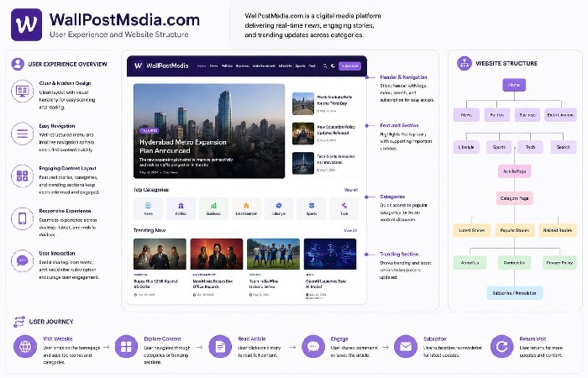Image resolution: width=588 pixels, height=378 pixels.
Task: Click the Visit Website globe icon
Action: 25,346
